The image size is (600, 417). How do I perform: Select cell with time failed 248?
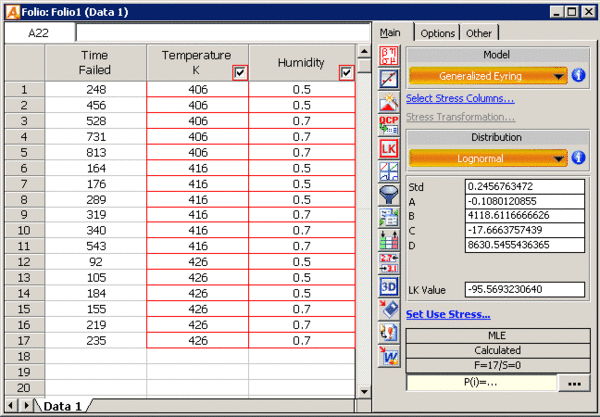pyautogui.click(x=96, y=90)
